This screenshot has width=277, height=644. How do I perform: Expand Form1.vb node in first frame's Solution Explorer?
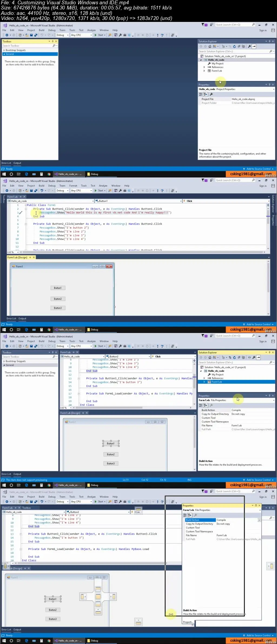[x=204, y=71]
